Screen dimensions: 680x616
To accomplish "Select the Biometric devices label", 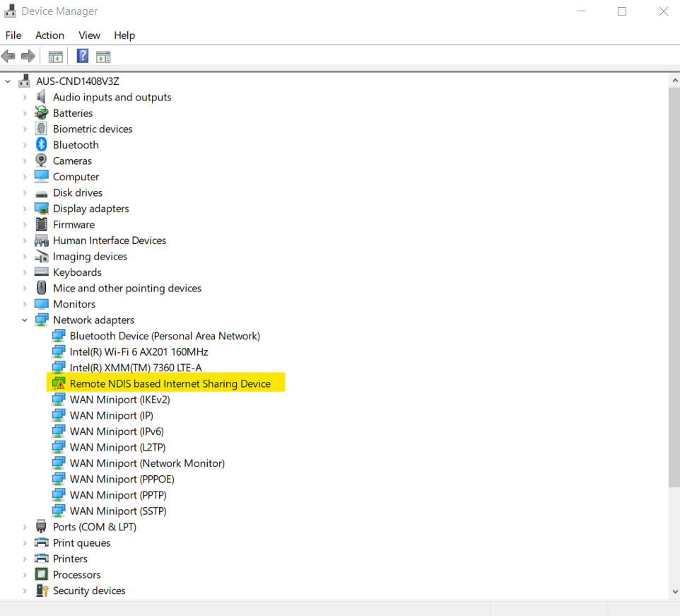I will 93,129.
